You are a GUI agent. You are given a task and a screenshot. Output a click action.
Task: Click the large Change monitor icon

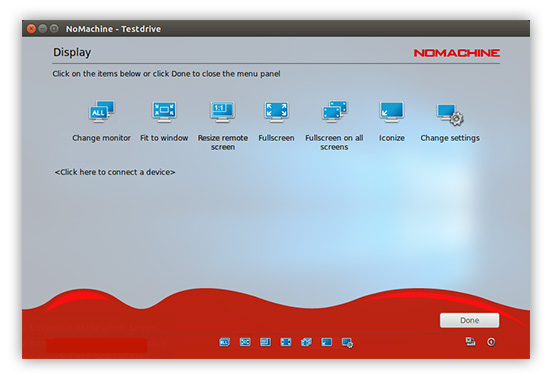pyautogui.click(x=101, y=111)
